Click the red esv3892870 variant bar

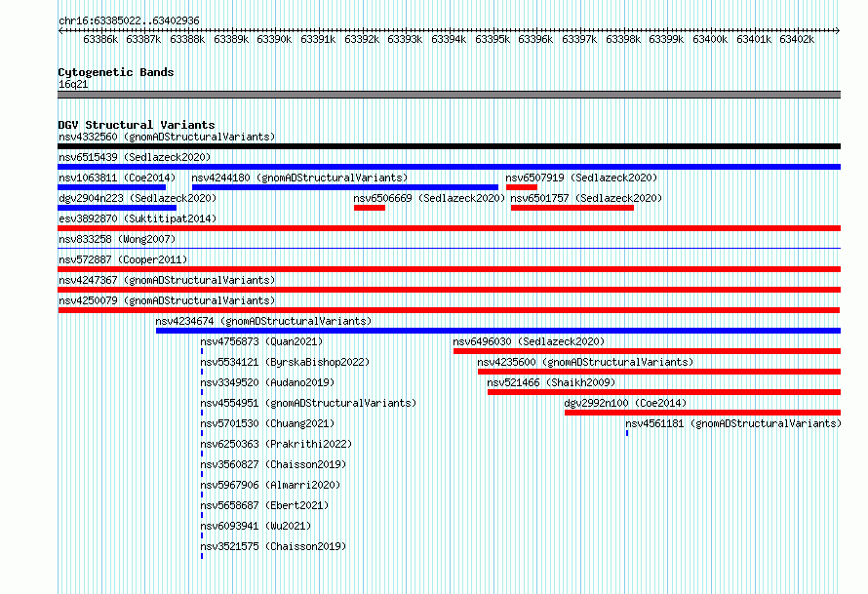[x=449, y=228]
